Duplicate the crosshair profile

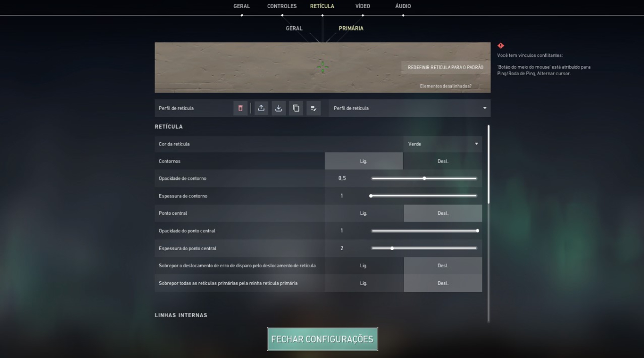point(296,108)
